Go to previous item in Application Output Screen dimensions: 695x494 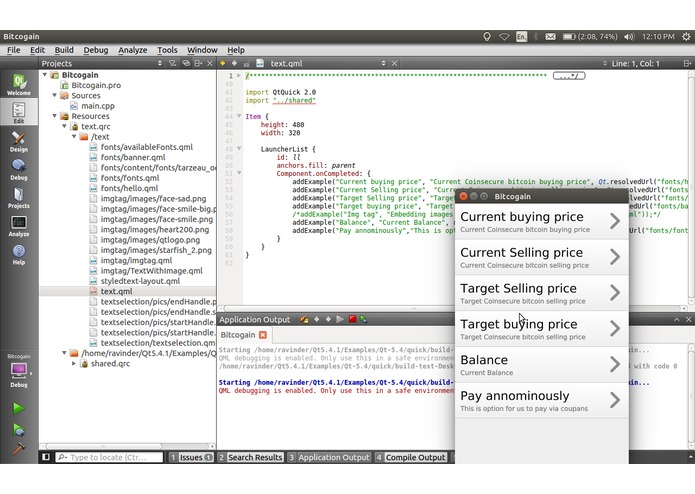coord(316,319)
